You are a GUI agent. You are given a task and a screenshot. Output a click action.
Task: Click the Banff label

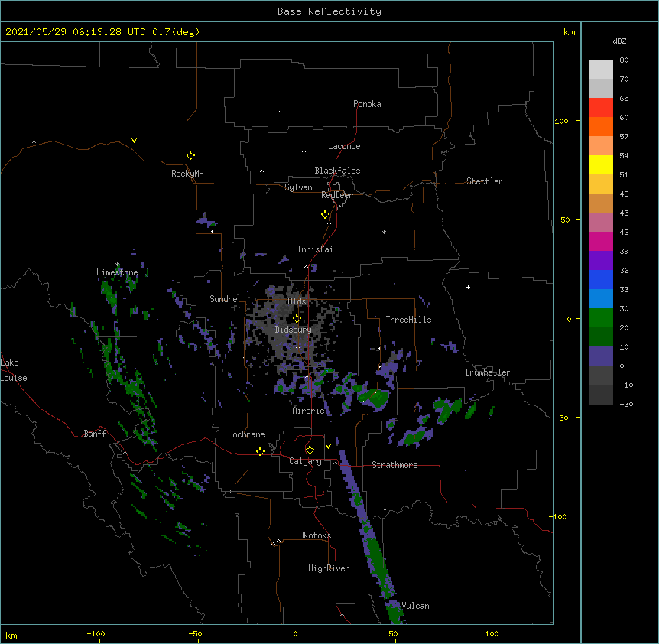pyautogui.click(x=95, y=434)
